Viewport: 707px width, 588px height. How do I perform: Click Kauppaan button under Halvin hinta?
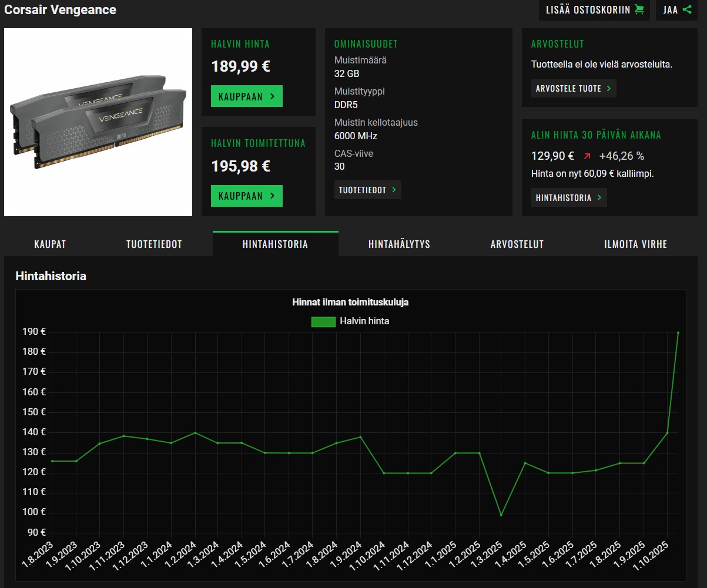[247, 96]
